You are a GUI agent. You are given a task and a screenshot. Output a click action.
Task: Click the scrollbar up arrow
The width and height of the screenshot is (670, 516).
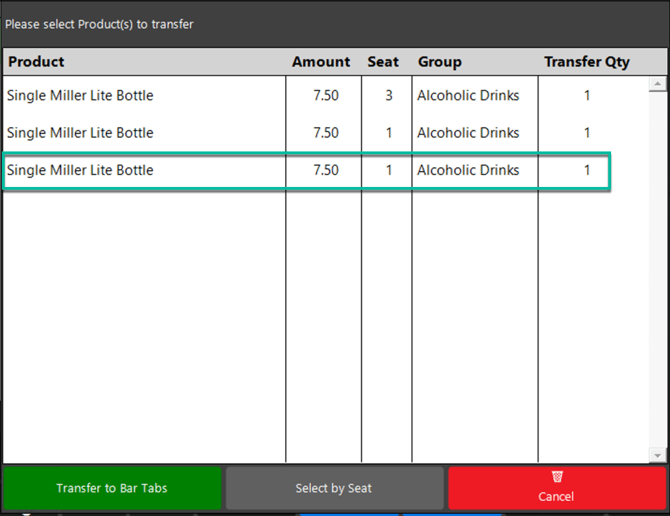click(x=657, y=84)
